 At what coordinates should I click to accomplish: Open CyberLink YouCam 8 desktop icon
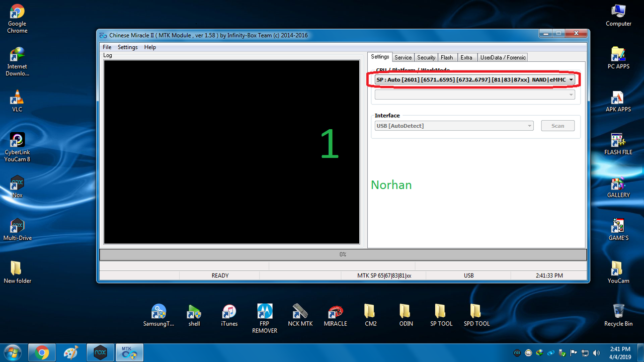(17, 147)
